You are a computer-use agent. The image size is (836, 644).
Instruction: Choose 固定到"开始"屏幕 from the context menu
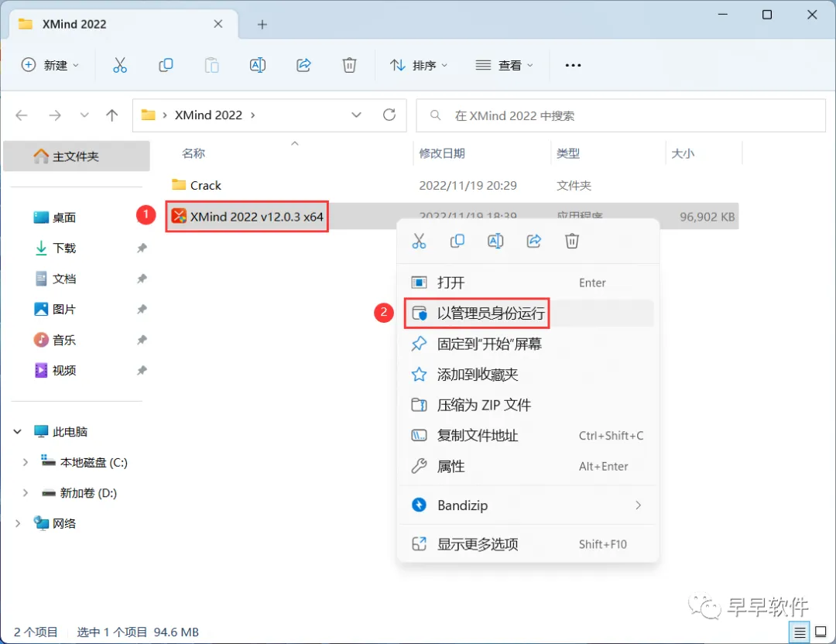pos(528,344)
